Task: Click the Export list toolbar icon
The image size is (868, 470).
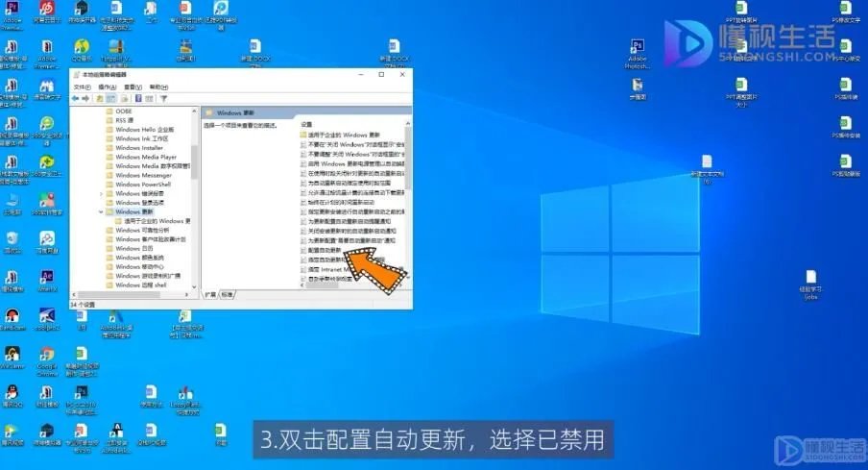Action: 125,99
